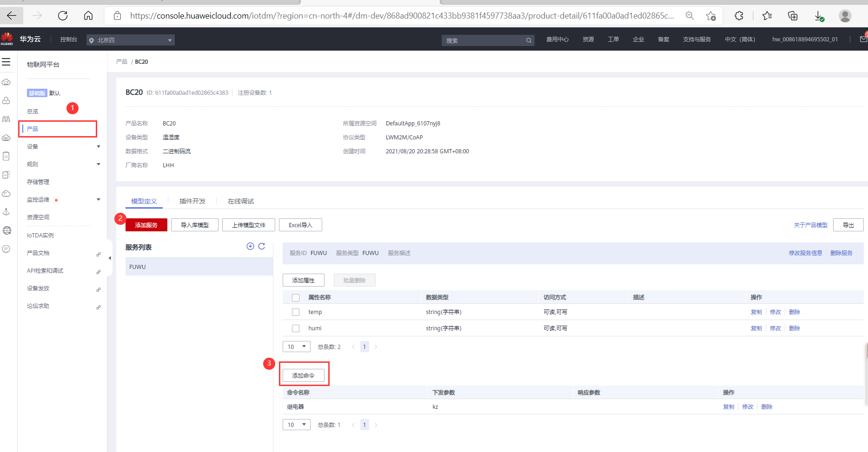Open the 北京四 region dropdown
Image resolution: width=868 pixels, height=452 pixels.
pos(131,40)
